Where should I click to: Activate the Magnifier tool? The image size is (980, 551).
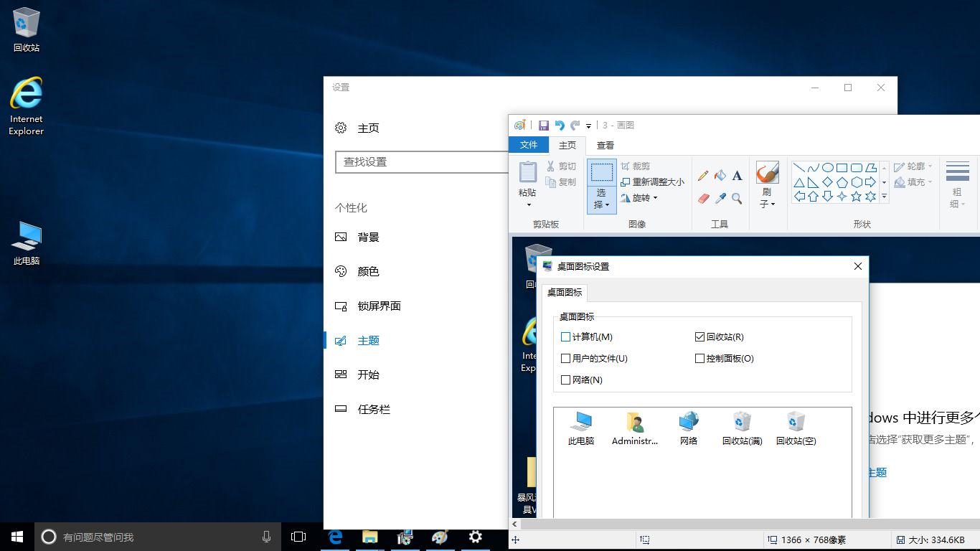pos(736,197)
